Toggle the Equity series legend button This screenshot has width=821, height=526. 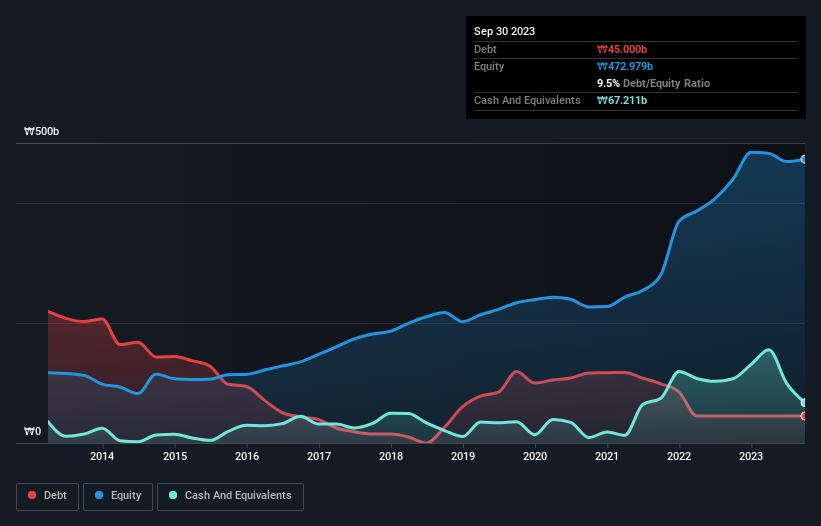(x=118, y=496)
